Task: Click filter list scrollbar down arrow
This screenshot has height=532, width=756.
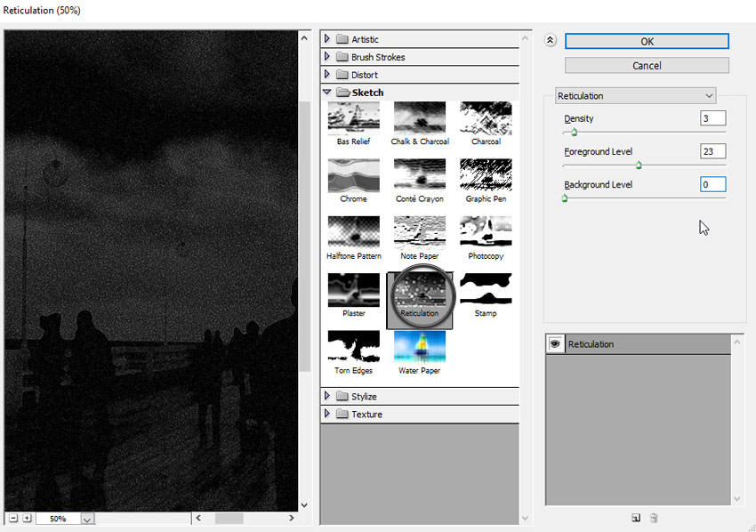Action: pos(525,519)
